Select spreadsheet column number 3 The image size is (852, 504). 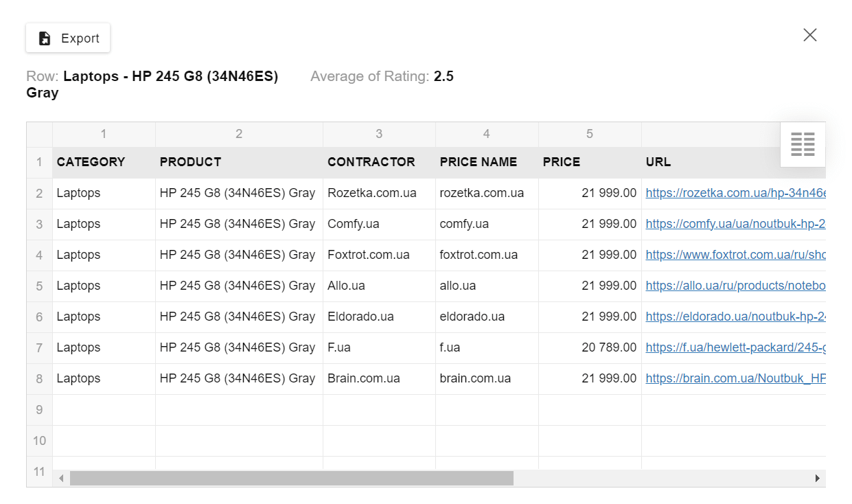pyautogui.click(x=378, y=134)
